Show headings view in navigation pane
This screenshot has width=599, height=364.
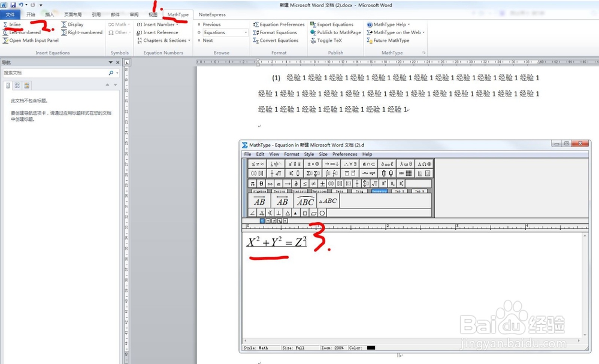click(x=8, y=86)
